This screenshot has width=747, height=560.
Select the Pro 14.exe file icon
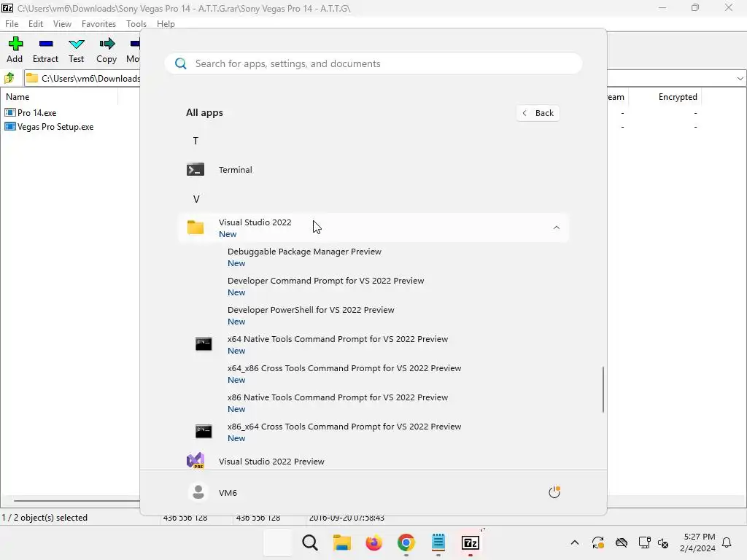click(10, 113)
